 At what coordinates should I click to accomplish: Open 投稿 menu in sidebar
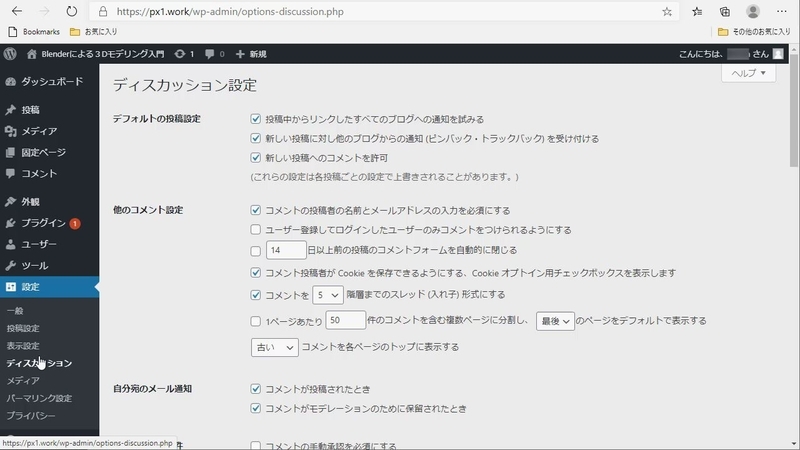(49, 110)
